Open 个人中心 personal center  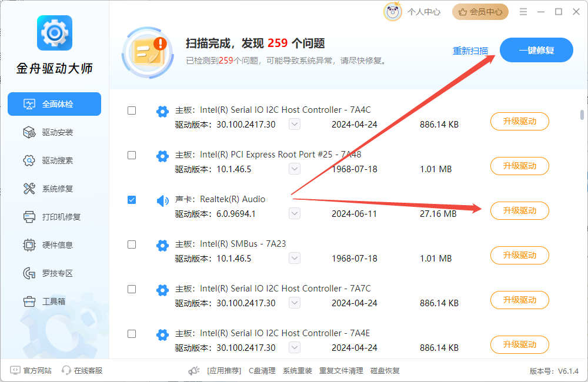pyautogui.click(x=424, y=12)
